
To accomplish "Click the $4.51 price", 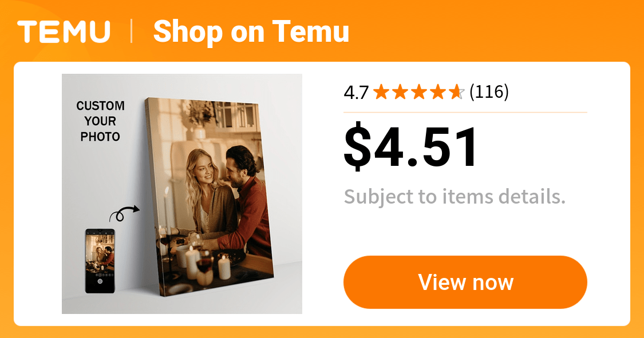I will 411,148.
